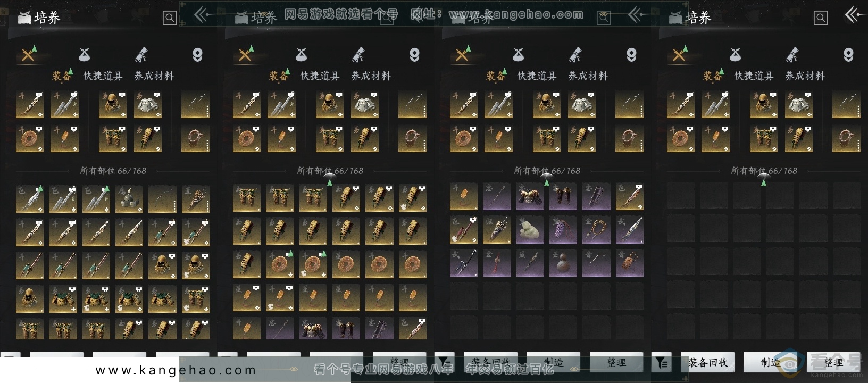Screen dimensions: 868x383
Task: Select the pin marker category icon in first panel
Action: click(x=197, y=55)
